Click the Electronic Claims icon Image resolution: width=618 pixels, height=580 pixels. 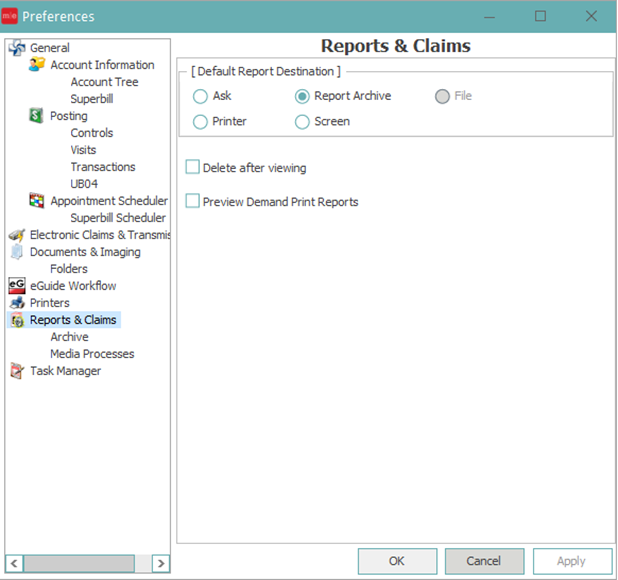(17, 235)
